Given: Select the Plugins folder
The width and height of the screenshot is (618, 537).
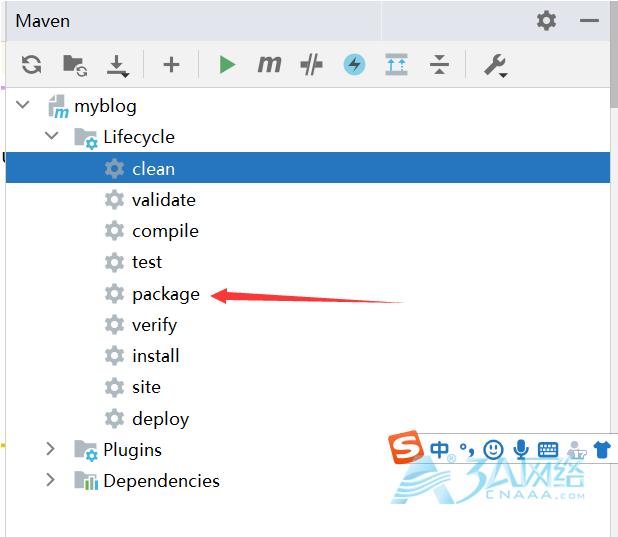Looking at the screenshot, I should [x=132, y=450].
